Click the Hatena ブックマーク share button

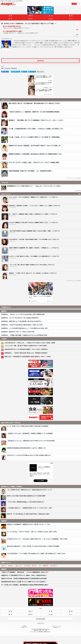[x=15, y=72]
